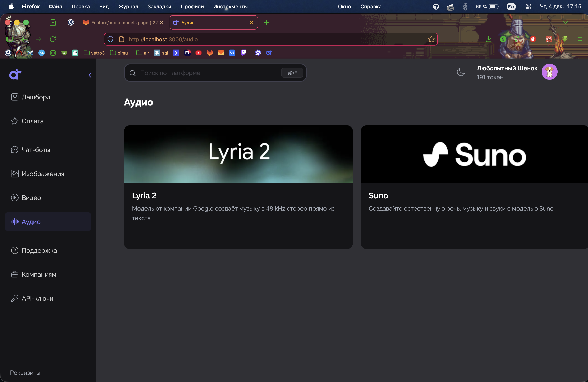The image size is (588, 382).
Task: Open the blue whale DeepSeek bookmark
Action: (x=269, y=53)
